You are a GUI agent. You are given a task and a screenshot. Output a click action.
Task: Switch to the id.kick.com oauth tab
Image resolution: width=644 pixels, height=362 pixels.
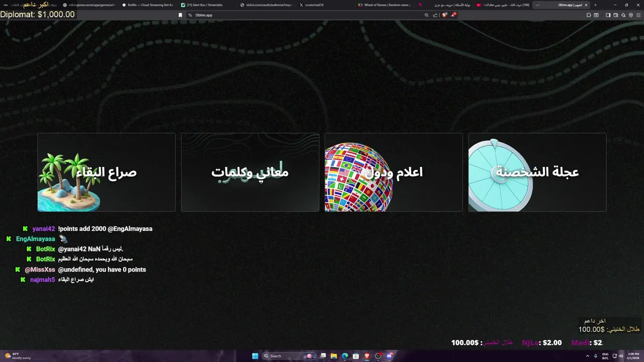266,5
